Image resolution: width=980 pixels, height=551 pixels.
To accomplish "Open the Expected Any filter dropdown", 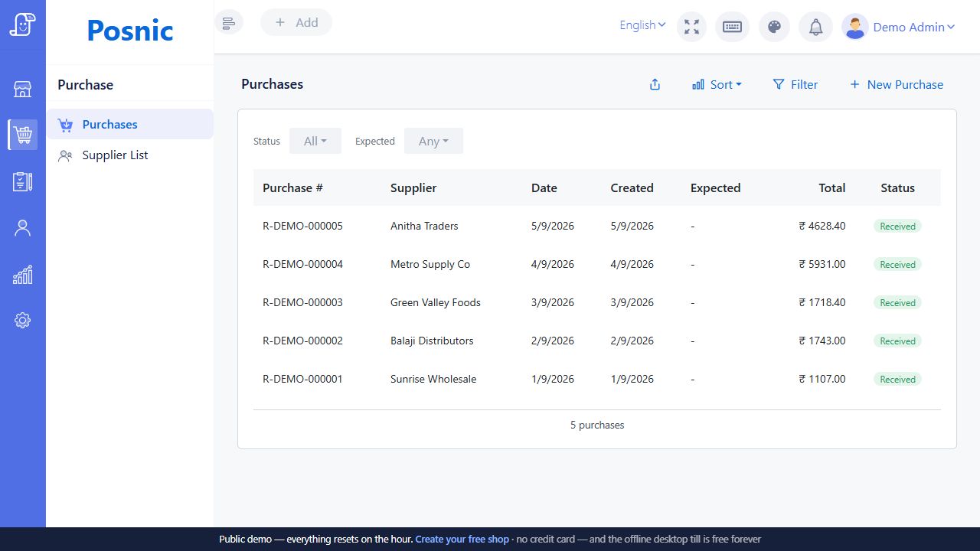I will click(x=433, y=141).
